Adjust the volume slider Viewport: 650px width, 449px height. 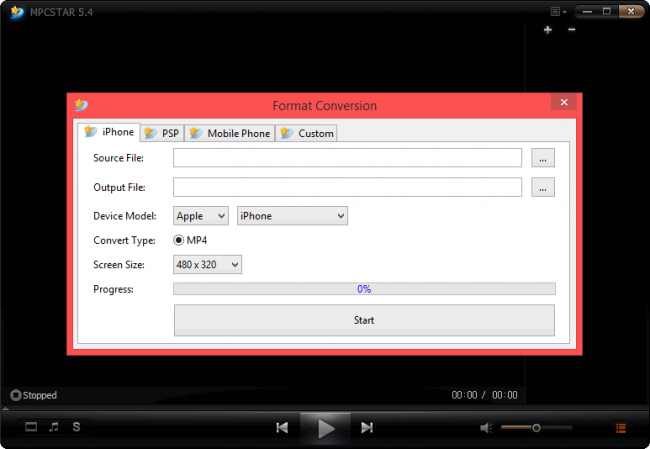point(536,427)
